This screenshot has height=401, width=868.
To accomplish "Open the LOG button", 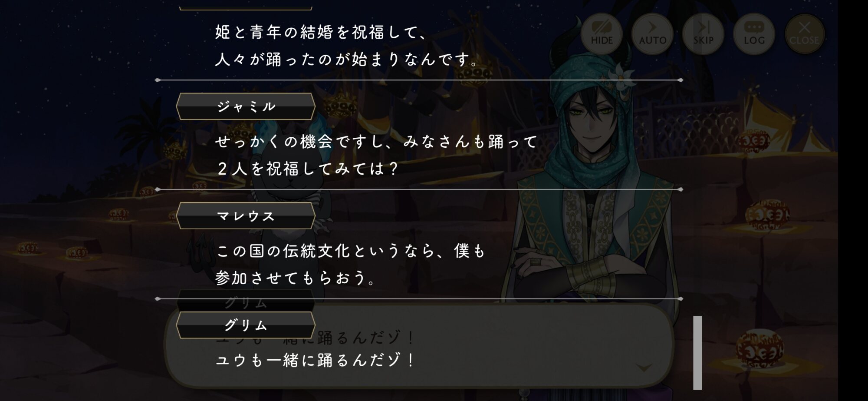I will [x=754, y=33].
